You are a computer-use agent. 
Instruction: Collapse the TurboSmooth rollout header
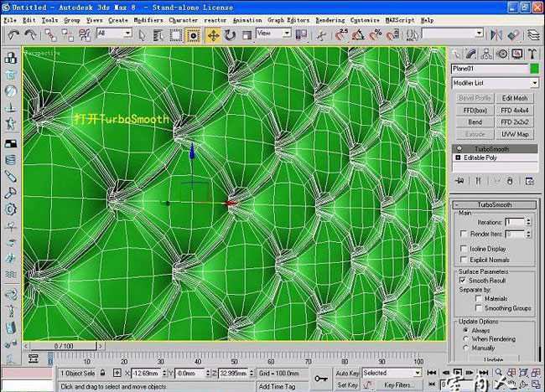495,205
